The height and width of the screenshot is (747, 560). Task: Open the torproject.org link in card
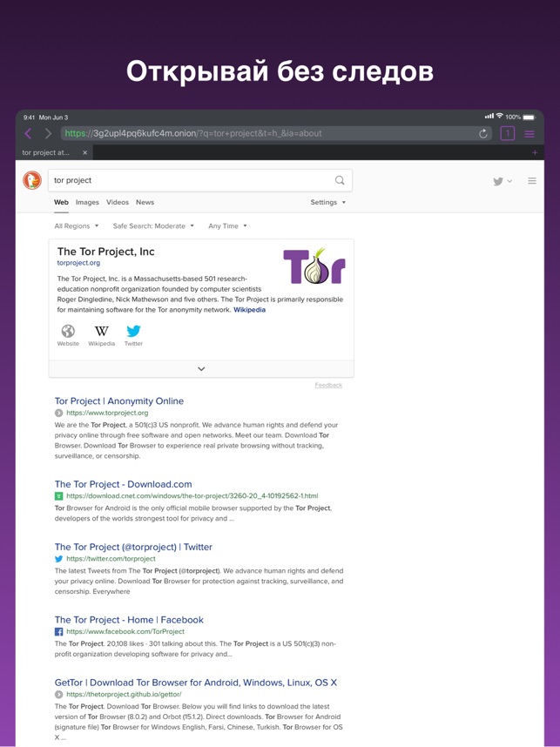(x=78, y=263)
